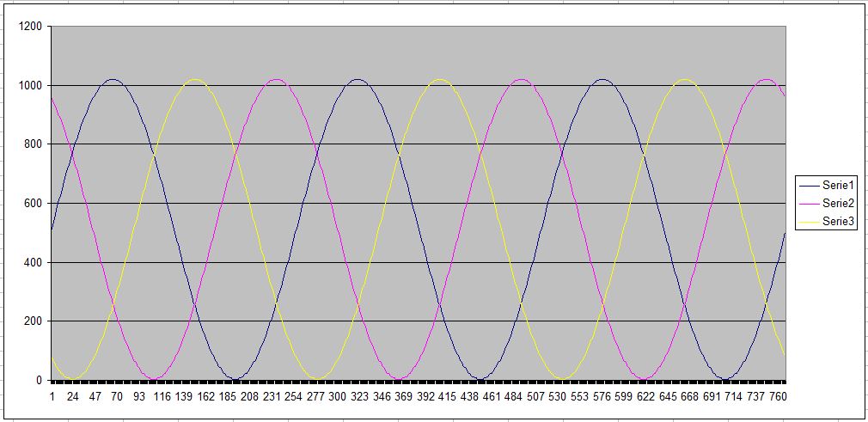Click the yellow line key in legend
Image resolution: width=868 pixels, height=422 pixels.
click(810, 221)
